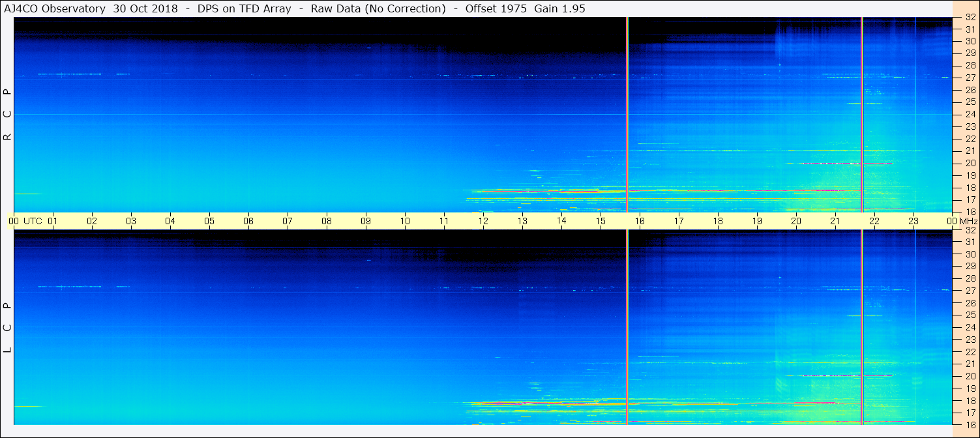Click the 18 hour tick on time axis
This screenshot has height=438, width=980.
click(718, 221)
